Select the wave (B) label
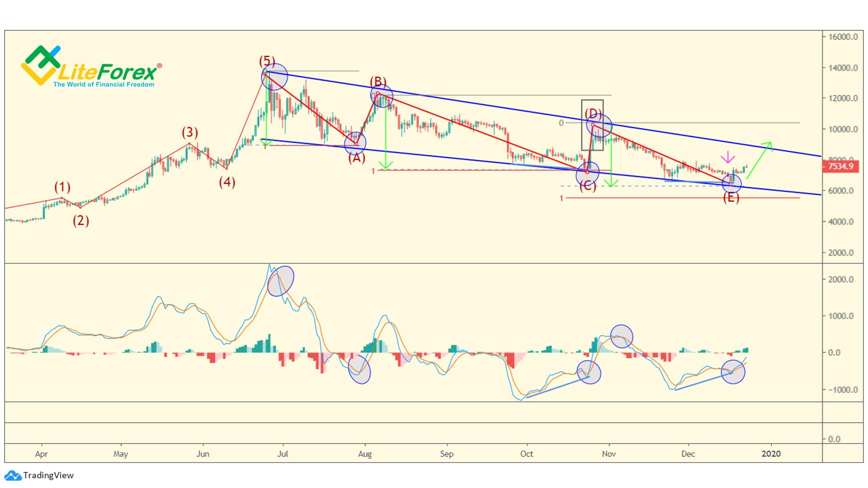Image resolution: width=868 pixels, height=488 pixels. click(x=378, y=82)
